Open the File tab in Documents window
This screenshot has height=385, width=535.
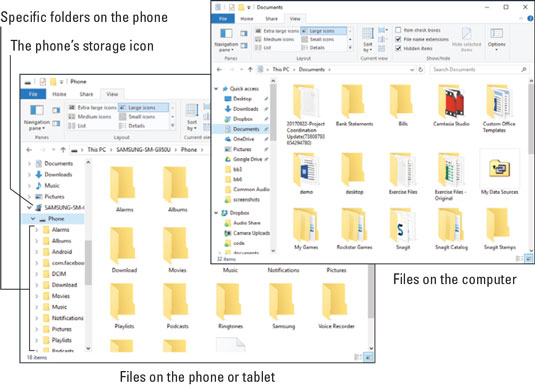tap(222, 19)
